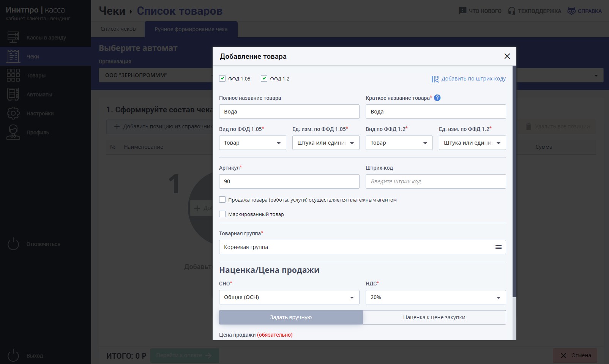609x364 pixels.
Task: Enable платежным агентом sale checkbox
Action: click(x=222, y=199)
